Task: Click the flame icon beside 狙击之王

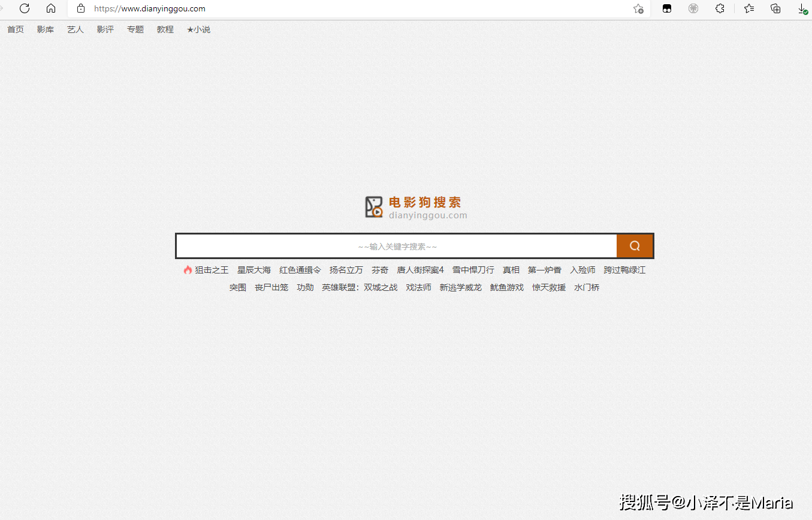Action: [186, 269]
